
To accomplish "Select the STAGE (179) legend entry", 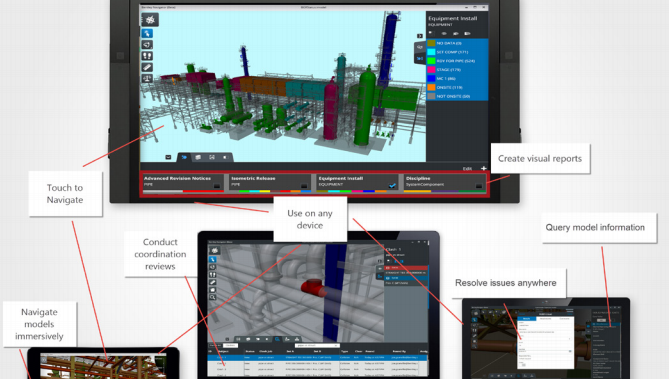I will pos(457,70).
